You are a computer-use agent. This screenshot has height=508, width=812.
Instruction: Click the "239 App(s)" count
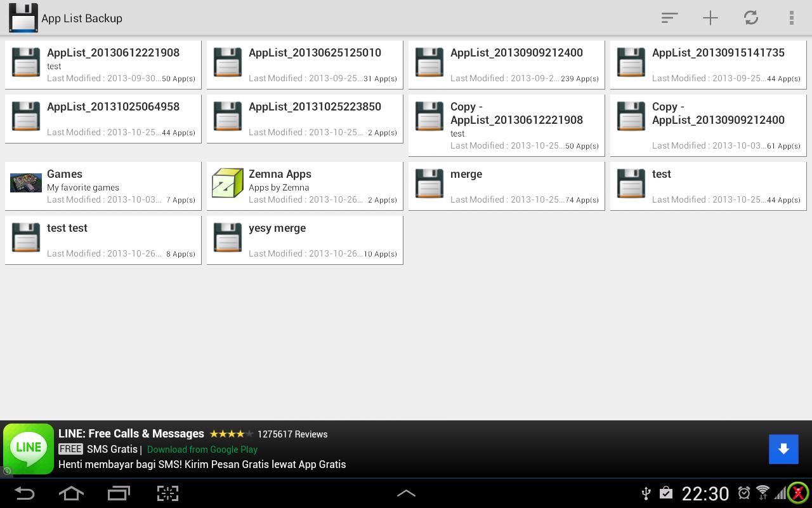tap(580, 79)
